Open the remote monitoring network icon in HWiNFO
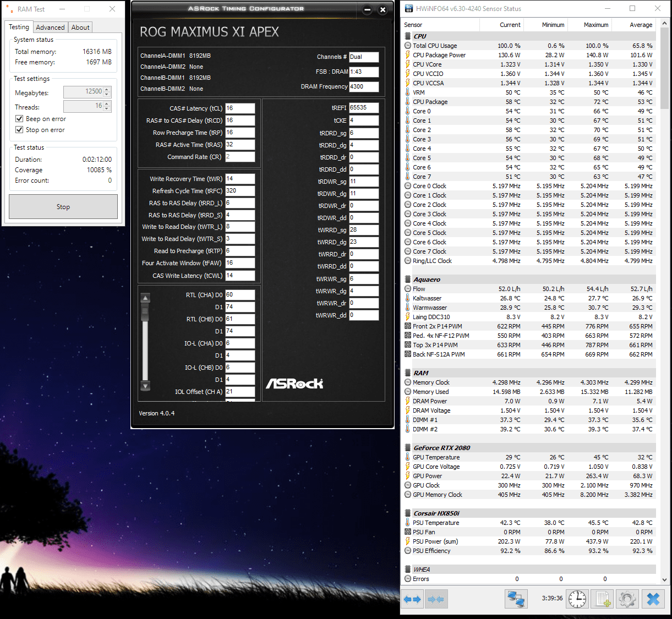672x619 pixels. coord(516,599)
